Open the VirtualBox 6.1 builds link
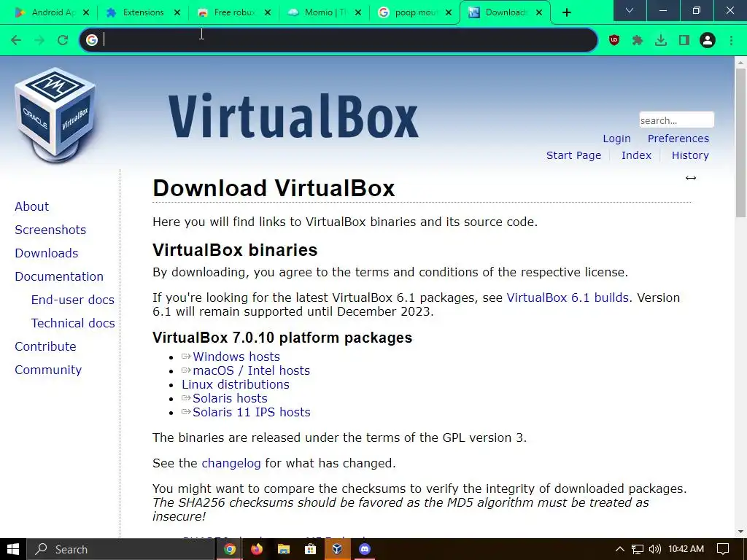This screenshot has height=560, width=747. (x=568, y=297)
